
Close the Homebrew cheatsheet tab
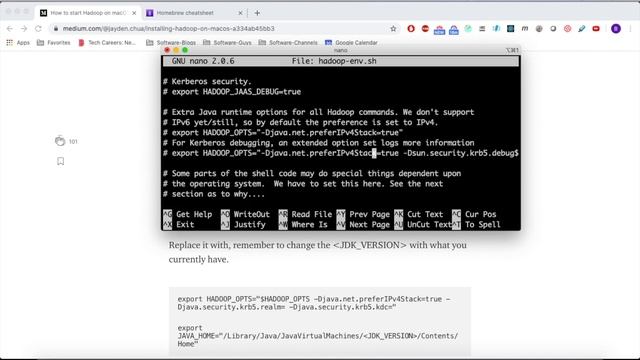point(240,13)
